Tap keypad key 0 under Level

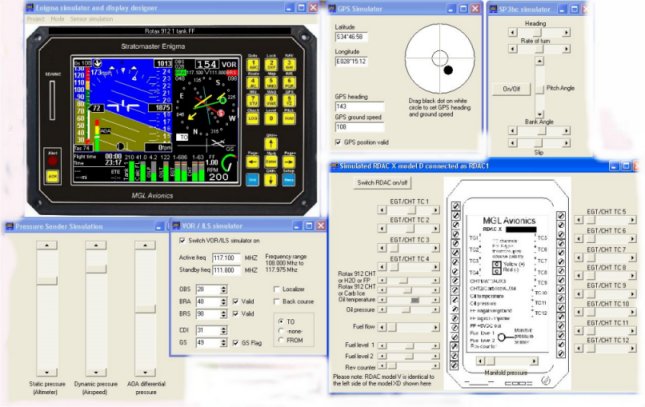(x=271, y=119)
